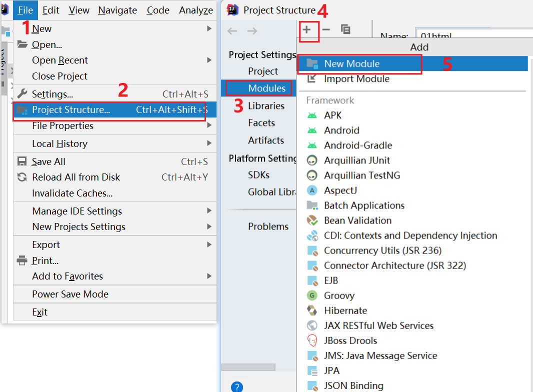Select APK framework Android icon
This screenshot has width=533, height=392.
click(312, 115)
